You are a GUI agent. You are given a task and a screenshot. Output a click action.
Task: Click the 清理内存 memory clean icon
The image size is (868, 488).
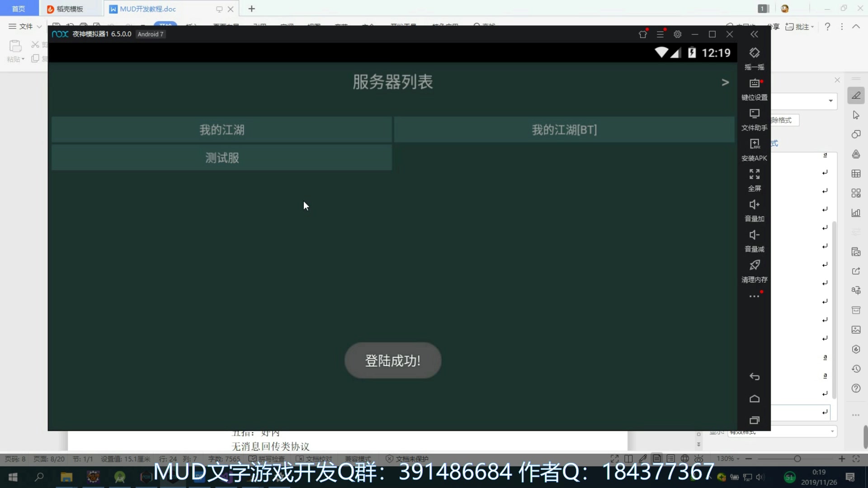coord(754,265)
